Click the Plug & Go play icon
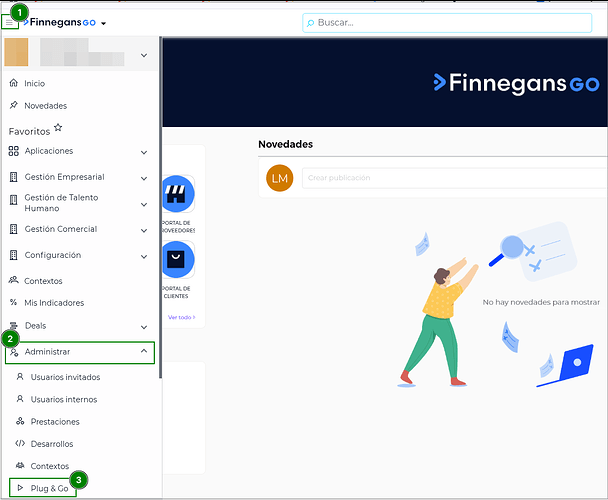Screen dimensions: 608x500 click(x=20, y=488)
